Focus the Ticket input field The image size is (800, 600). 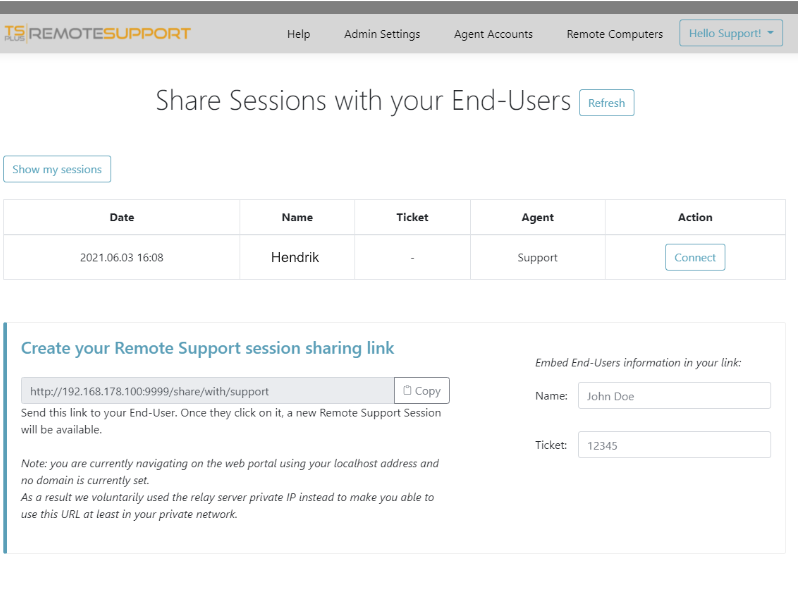pos(674,445)
